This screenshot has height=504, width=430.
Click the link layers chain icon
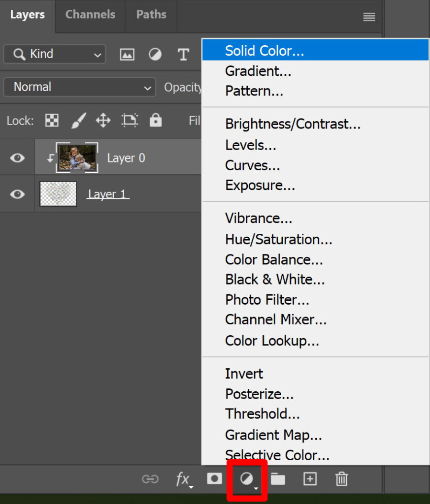150,479
